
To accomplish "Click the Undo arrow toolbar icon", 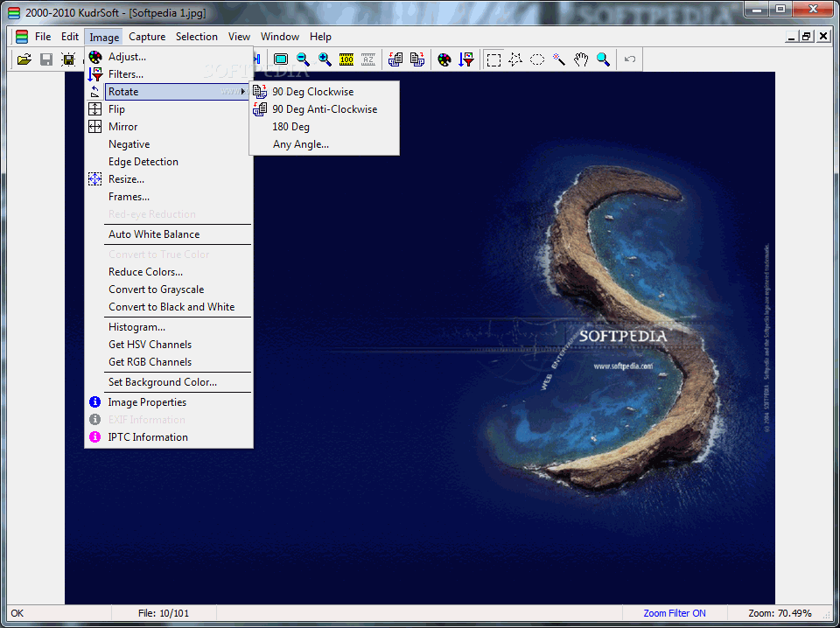I will [630, 59].
